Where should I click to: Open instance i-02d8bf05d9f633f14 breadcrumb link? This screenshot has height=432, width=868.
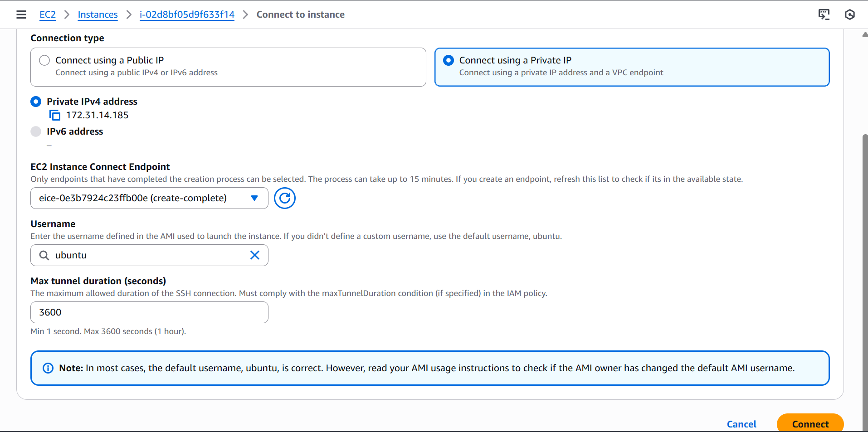coord(187,15)
